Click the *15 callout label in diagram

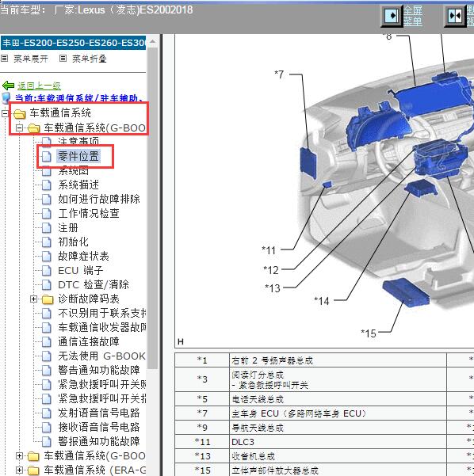[369, 333]
